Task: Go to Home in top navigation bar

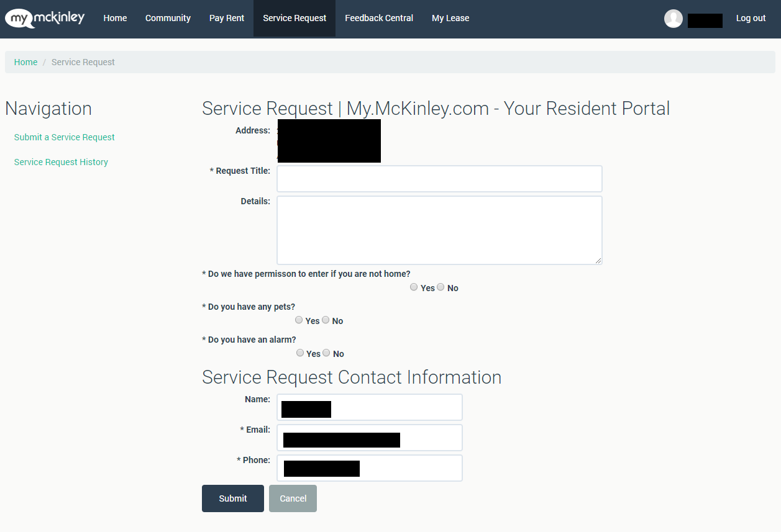Action: 115,19
